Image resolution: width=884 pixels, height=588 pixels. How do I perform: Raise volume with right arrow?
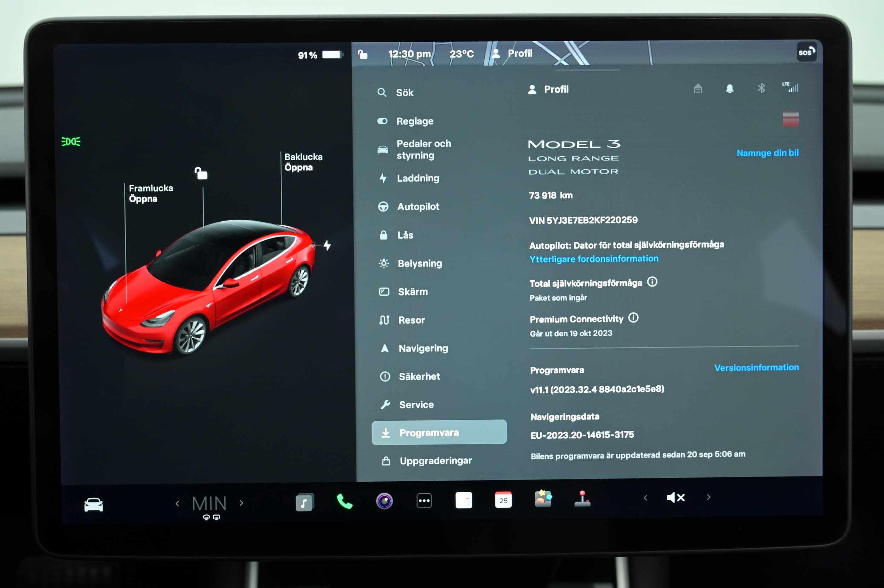coord(709,497)
